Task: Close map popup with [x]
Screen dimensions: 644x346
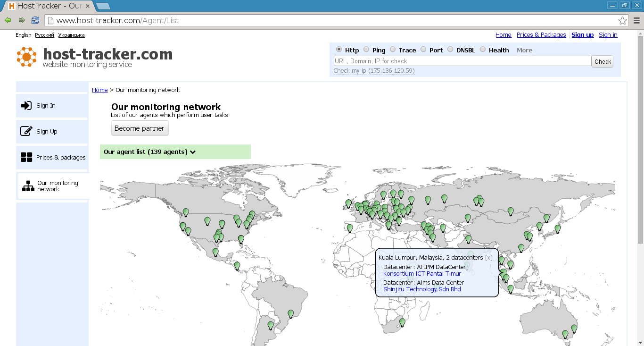Action: (x=488, y=258)
